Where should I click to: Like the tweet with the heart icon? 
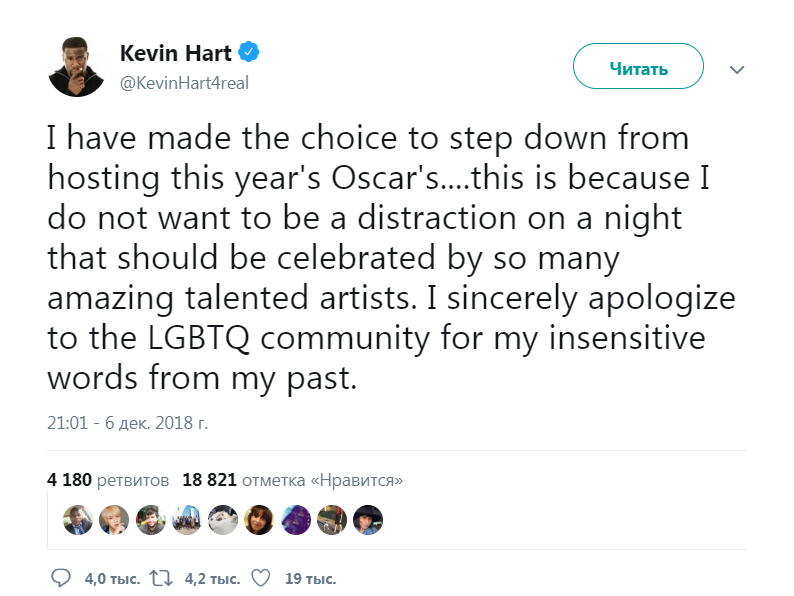point(260,578)
